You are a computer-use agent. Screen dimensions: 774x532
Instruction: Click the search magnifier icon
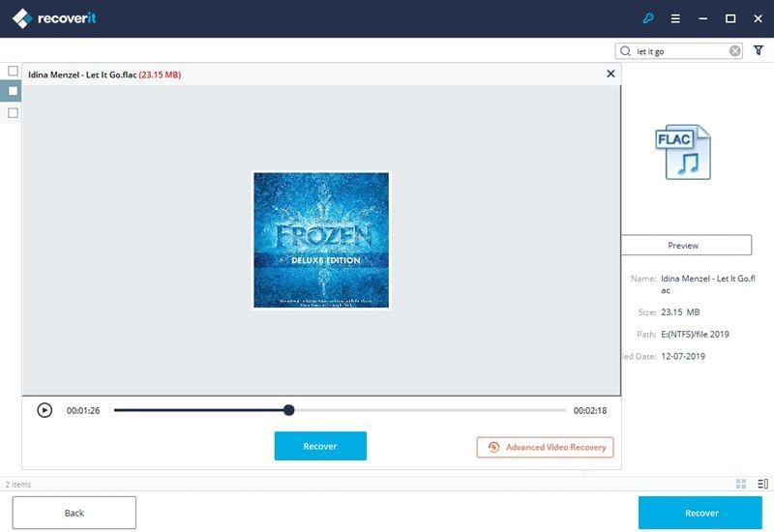point(625,51)
